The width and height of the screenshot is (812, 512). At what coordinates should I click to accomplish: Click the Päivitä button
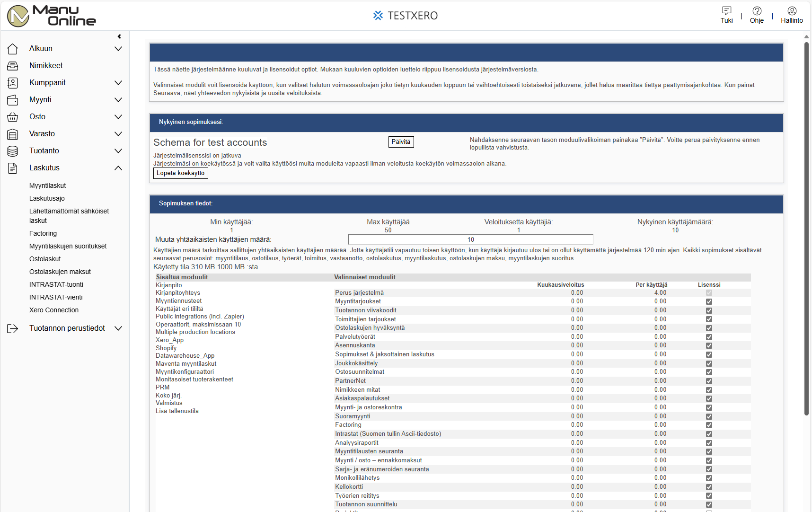tap(401, 142)
